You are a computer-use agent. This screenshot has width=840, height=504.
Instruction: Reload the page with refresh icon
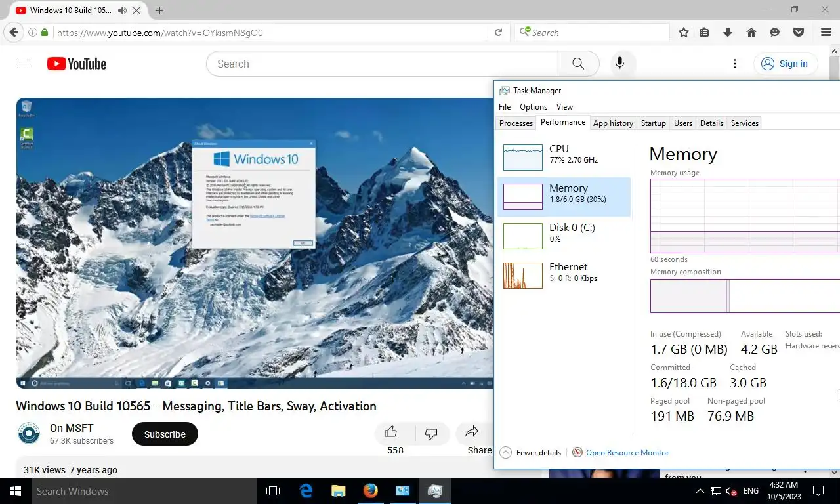pyautogui.click(x=498, y=32)
